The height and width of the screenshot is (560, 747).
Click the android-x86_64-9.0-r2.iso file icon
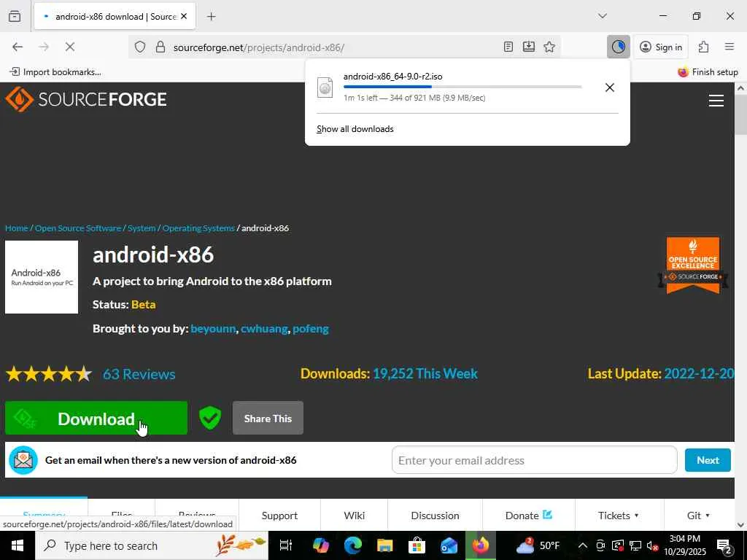click(x=325, y=87)
